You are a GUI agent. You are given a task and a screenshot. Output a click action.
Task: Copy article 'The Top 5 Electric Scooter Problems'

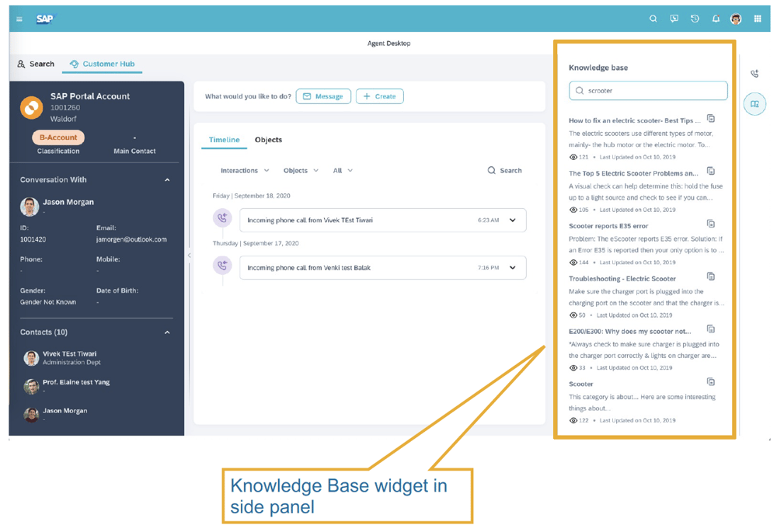pyautogui.click(x=711, y=172)
